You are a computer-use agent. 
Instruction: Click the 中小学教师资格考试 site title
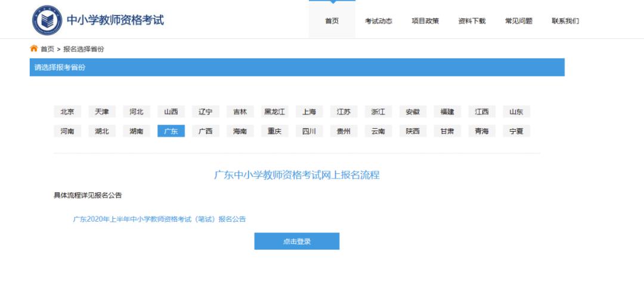(x=115, y=20)
